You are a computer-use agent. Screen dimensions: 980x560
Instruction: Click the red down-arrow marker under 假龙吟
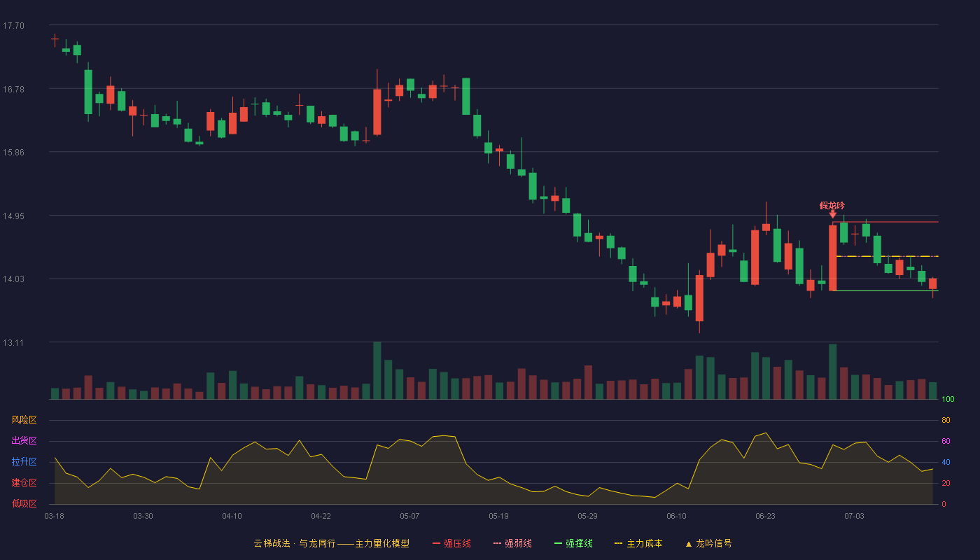pos(832,215)
